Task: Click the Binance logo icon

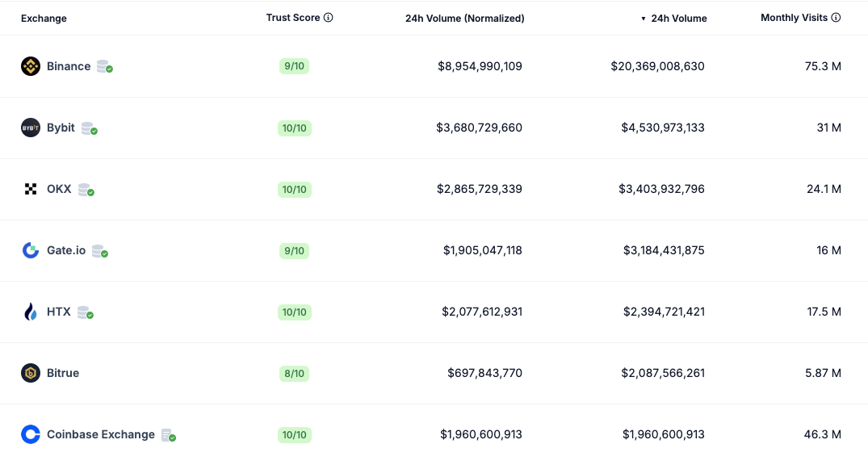Action: pos(31,66)
